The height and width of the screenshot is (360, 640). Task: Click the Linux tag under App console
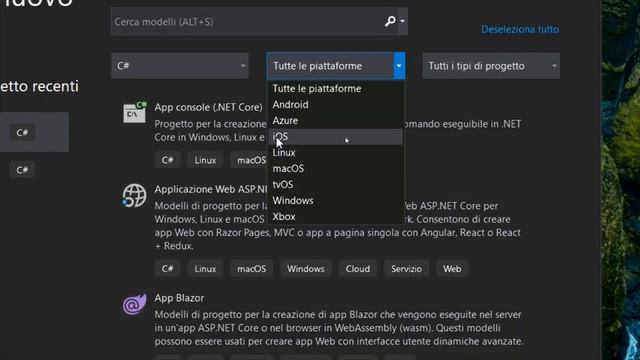[x=205, y=160]
